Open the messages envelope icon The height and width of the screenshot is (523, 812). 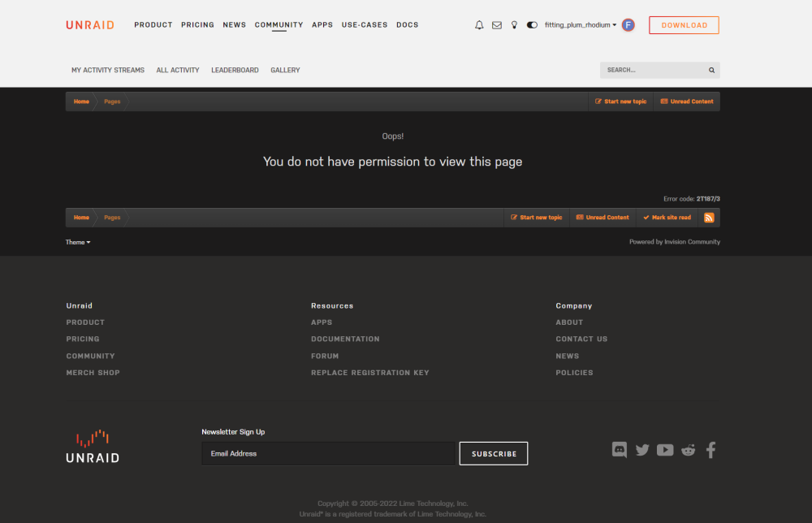click(x=497, y=25)
